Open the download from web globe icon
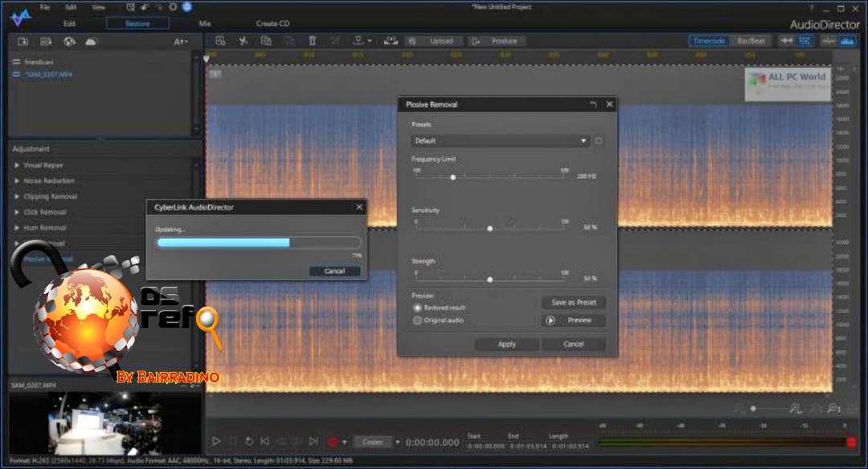Viewport: 868px width, 469px height. 69,42
